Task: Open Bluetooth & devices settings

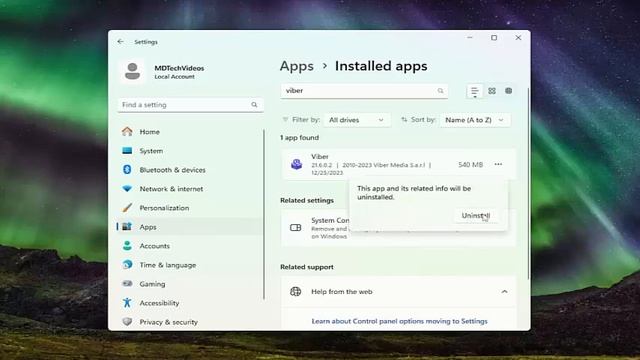Action: point(190,170)
